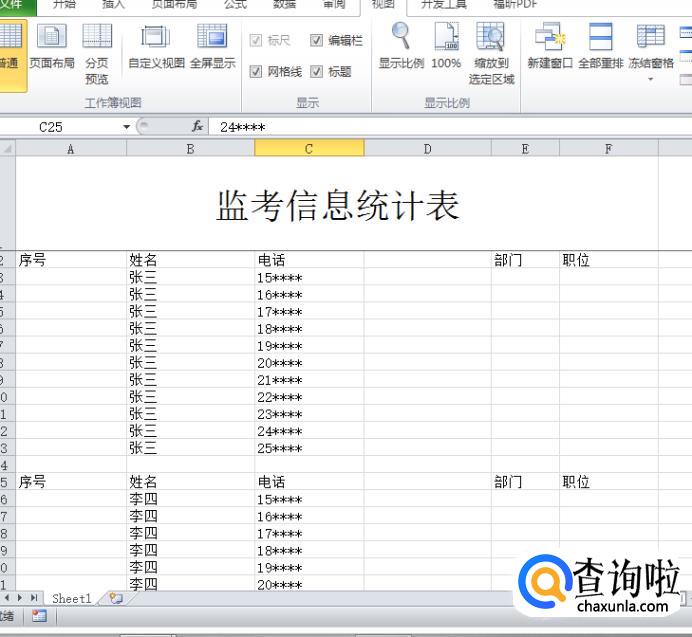Screen dimensions: 692x637
Task: Click 李四 row's 20**** cell
Action: click(x=309, y=584)
